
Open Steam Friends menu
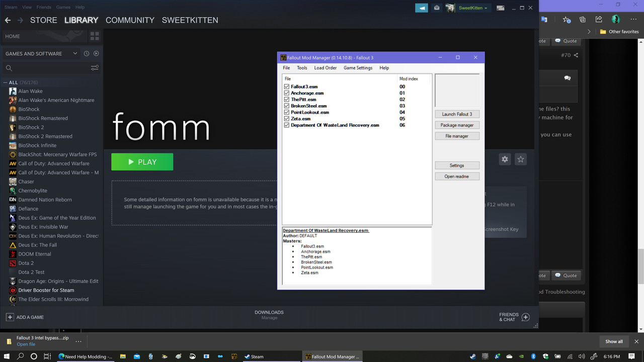click(44, 7)
